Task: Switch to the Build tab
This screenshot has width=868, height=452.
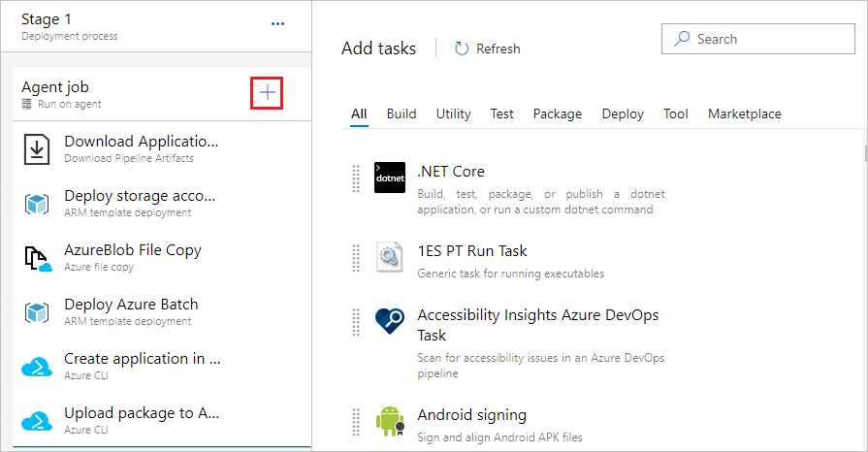Action: (x=402, y=114)
